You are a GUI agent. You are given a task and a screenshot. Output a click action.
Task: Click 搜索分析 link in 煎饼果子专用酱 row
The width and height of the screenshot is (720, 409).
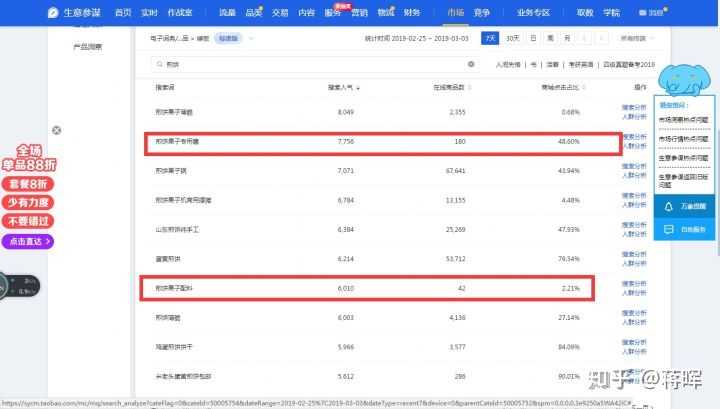635,139
